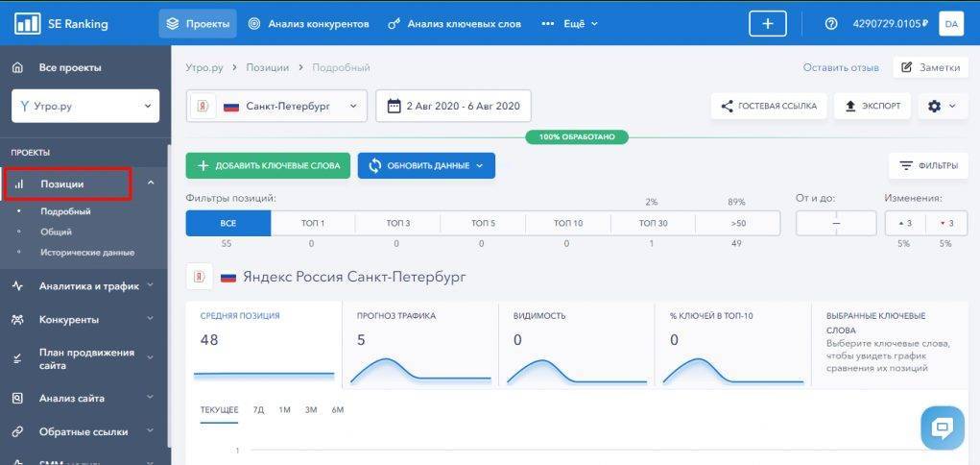Click ДОБАВИТЬ КЛЮЧЕВЫЕ СЛОВА button
The width and height of the screenshot is (980, 465).
click(x=268, y=165)
